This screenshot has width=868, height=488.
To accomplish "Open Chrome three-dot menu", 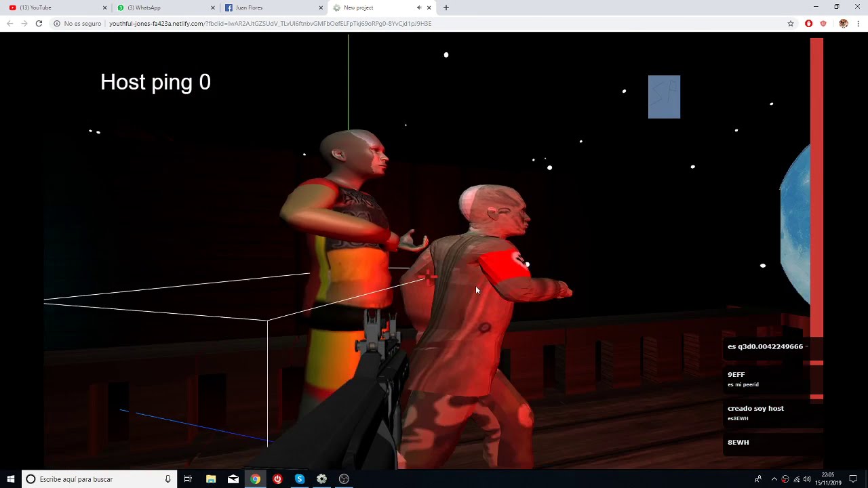I will [x=859, y=24].
